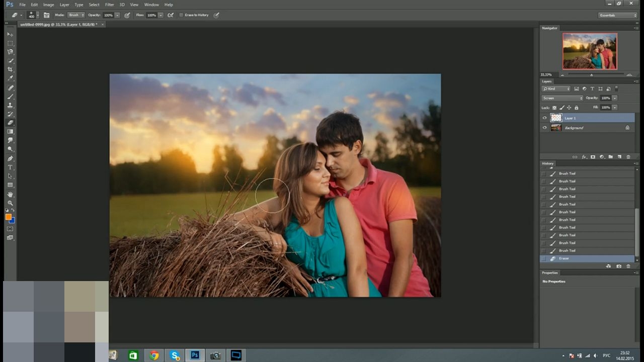Select the Background layer row
Screen dimensions: 644x362
click(x=587, y=128)
